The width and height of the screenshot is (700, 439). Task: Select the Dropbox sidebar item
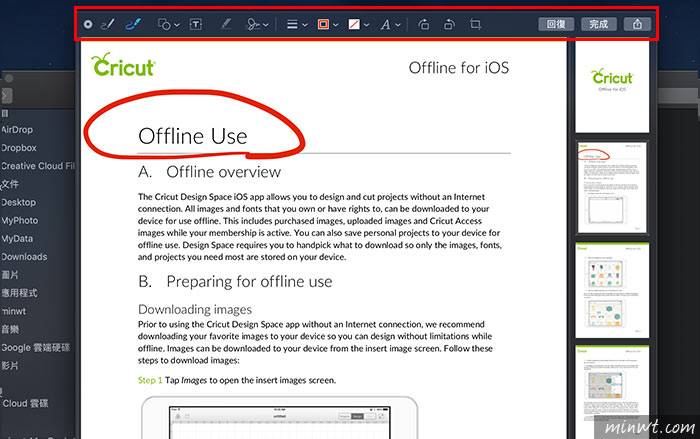pos(19,148)
